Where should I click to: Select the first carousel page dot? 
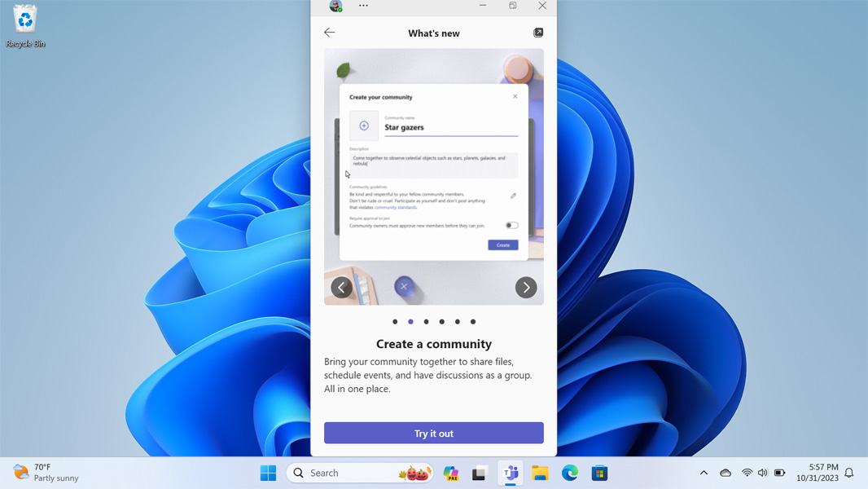click(395, 322)
